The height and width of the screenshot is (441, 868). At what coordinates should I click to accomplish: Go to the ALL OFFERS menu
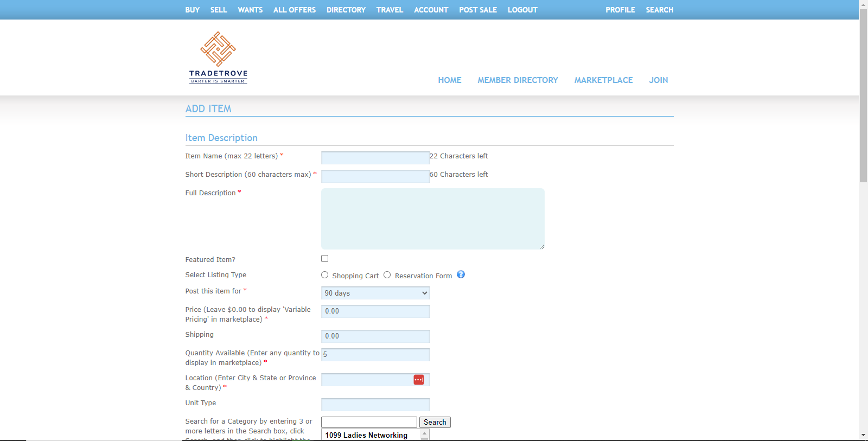[294, 10]
